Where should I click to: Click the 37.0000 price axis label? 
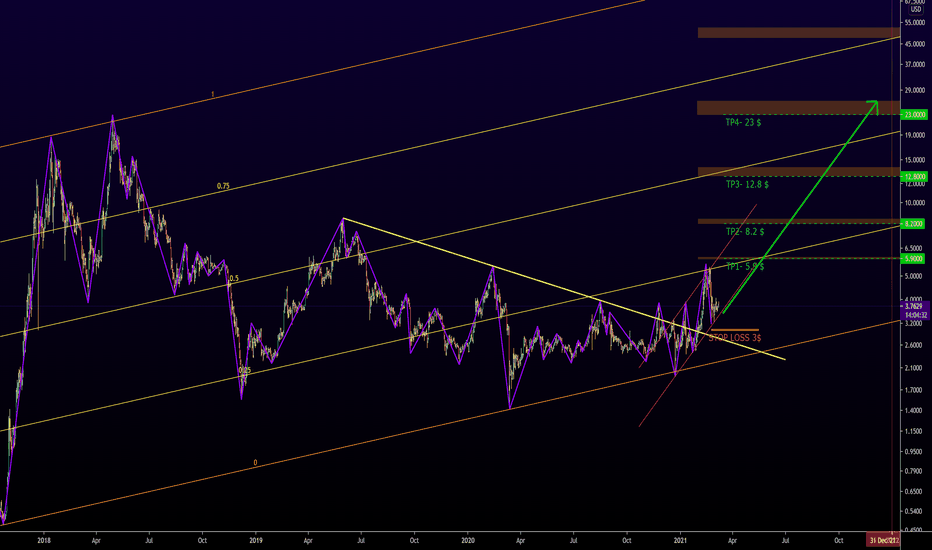(914, 65)
